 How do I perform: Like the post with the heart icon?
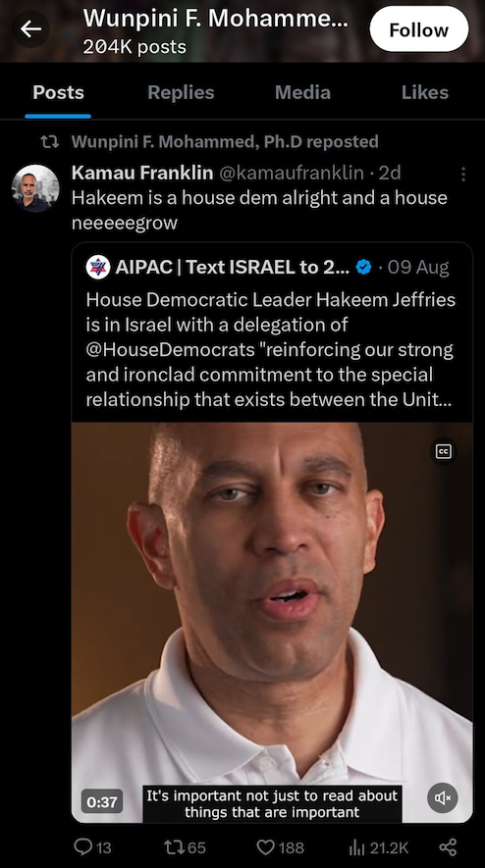(x=281, y=847)
